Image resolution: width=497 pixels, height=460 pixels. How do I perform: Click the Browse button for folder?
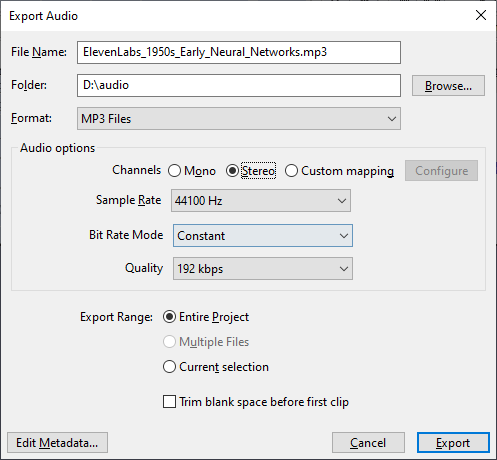coord(448,86)
